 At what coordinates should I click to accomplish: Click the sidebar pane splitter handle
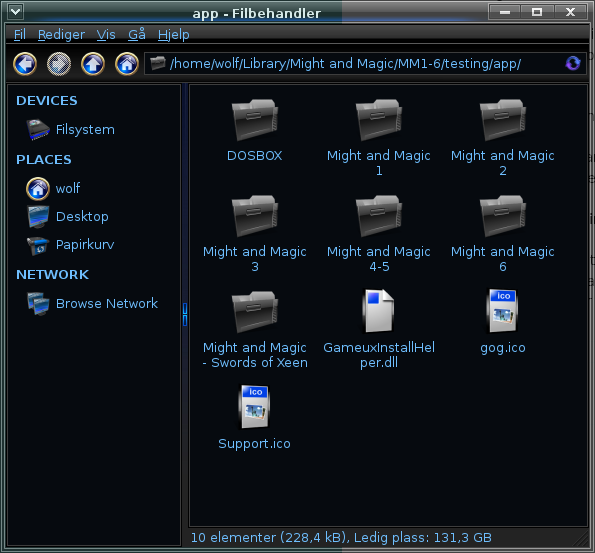point(185,314)
